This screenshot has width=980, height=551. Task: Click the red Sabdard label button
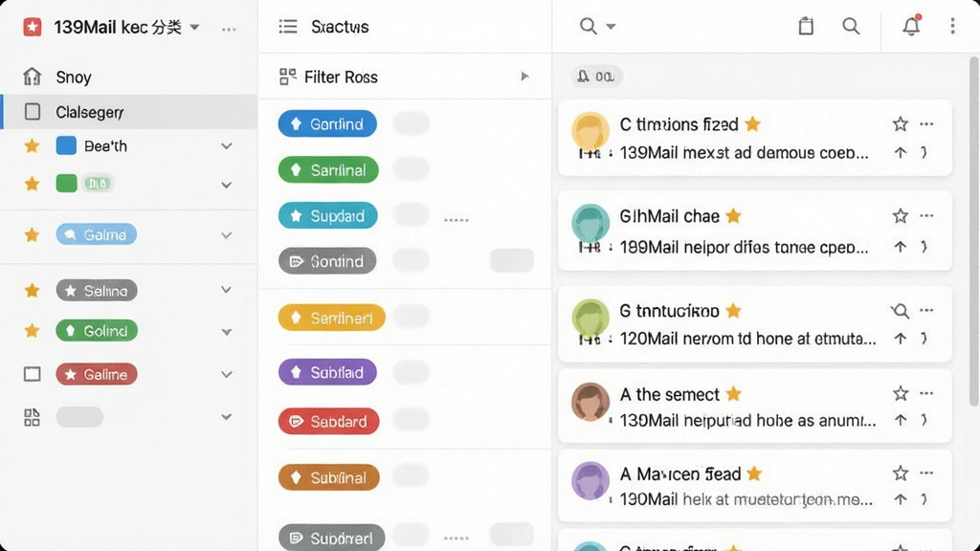pos(329,422)
